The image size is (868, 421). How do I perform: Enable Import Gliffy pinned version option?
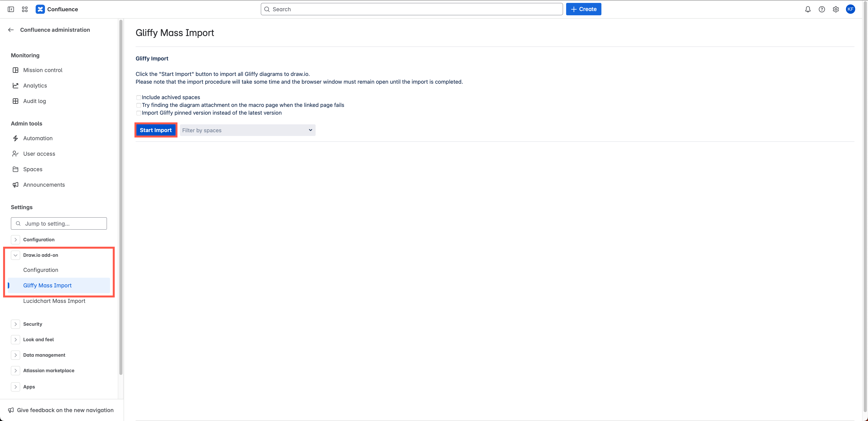point(139,113)
